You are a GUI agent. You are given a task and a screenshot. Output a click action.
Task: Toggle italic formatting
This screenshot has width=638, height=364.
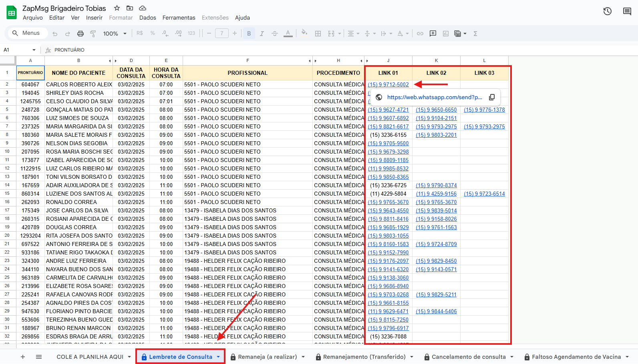click(x=262, y=34)
